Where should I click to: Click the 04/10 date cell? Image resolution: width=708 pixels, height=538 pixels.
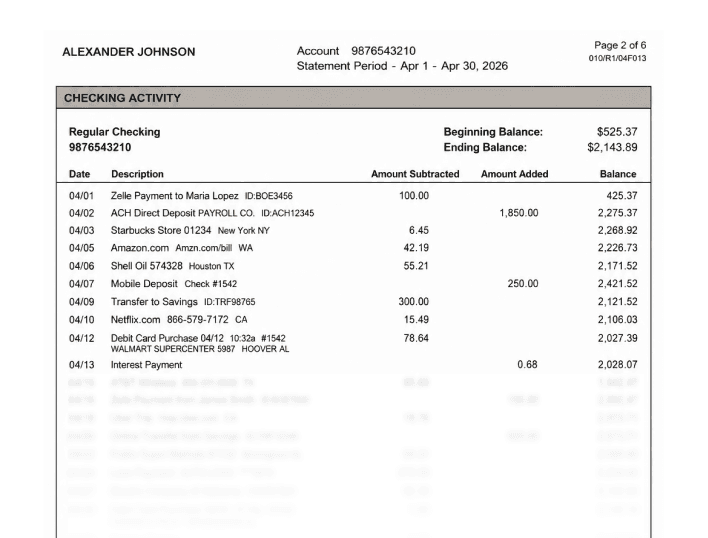pyautogui.click(x=82, y=320)
